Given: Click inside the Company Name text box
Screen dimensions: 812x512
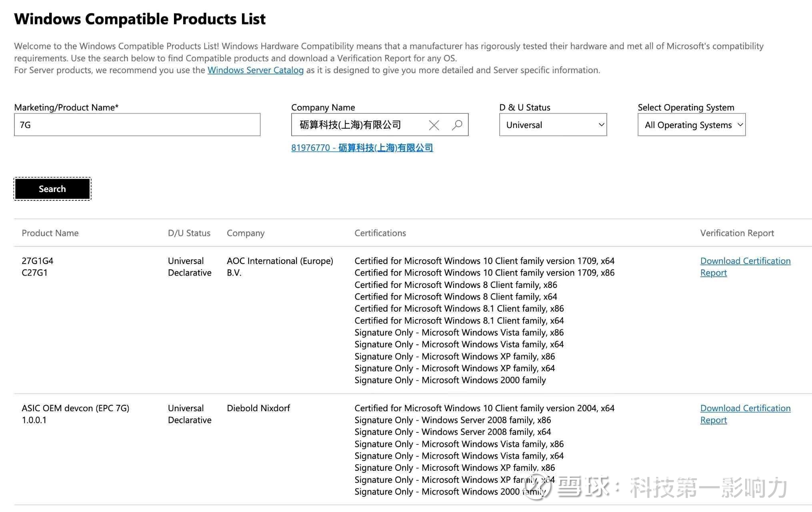Looking at the screenshot, I should [356, 125].
